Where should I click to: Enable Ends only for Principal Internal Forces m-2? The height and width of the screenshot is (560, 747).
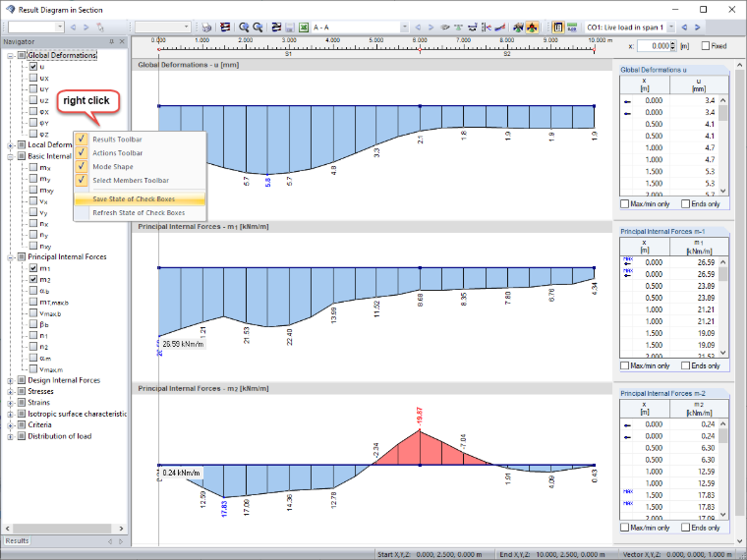tap(685, 528)
